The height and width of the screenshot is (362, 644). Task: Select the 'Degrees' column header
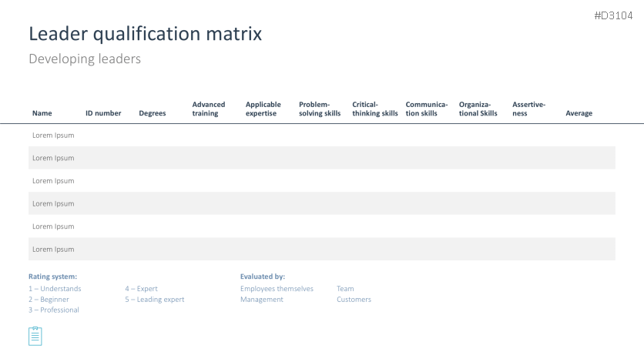coord(153,113)
